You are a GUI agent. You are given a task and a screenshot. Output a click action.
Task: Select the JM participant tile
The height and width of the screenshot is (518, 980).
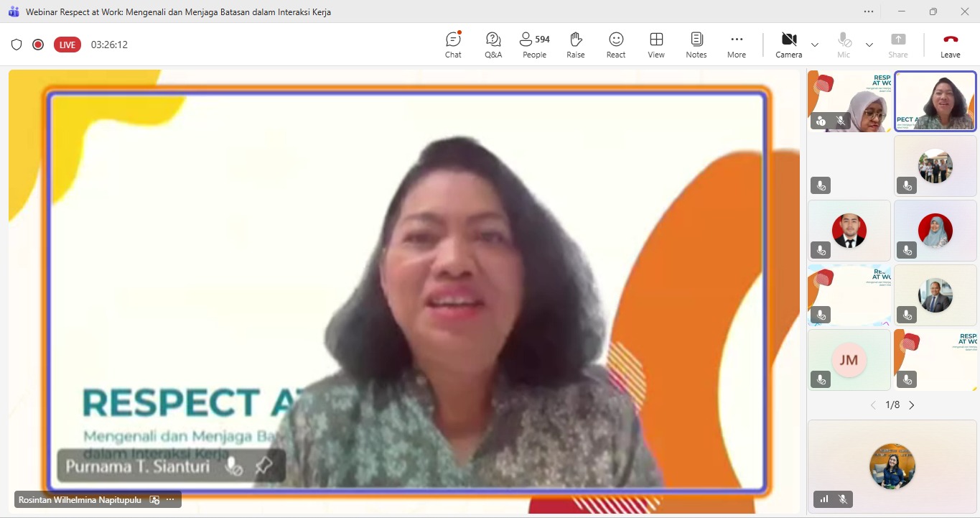(849, 360)
